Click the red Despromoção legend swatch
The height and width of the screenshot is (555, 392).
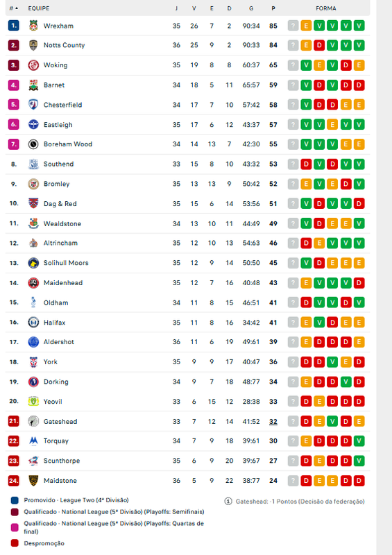pos(15,543)
